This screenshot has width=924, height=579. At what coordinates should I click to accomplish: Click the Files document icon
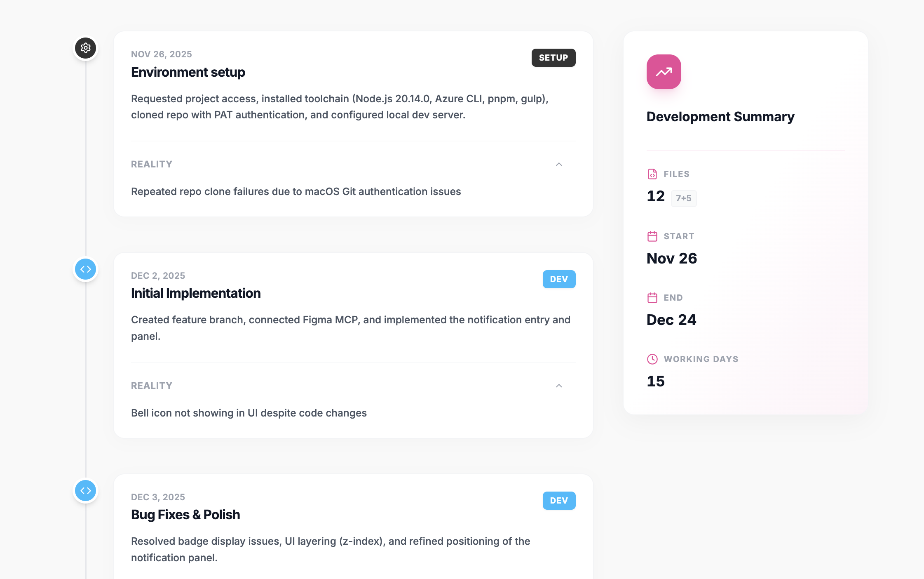click(652, 174)
